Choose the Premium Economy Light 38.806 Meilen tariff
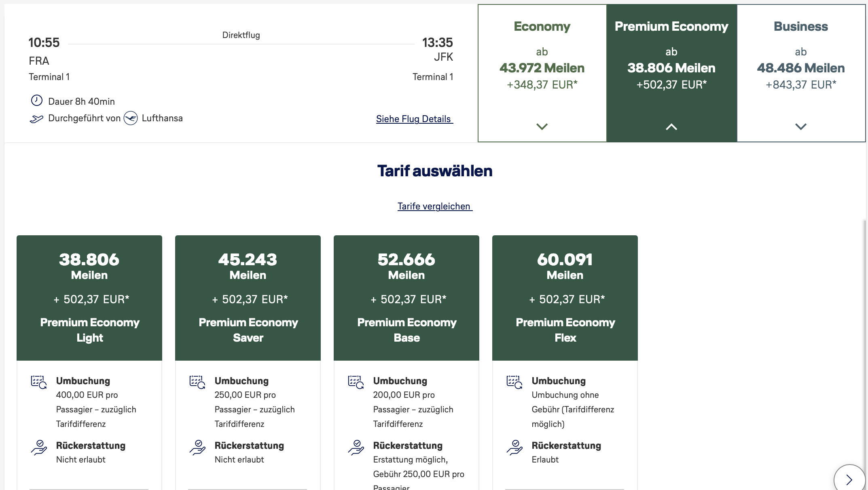 pos(89,298)
